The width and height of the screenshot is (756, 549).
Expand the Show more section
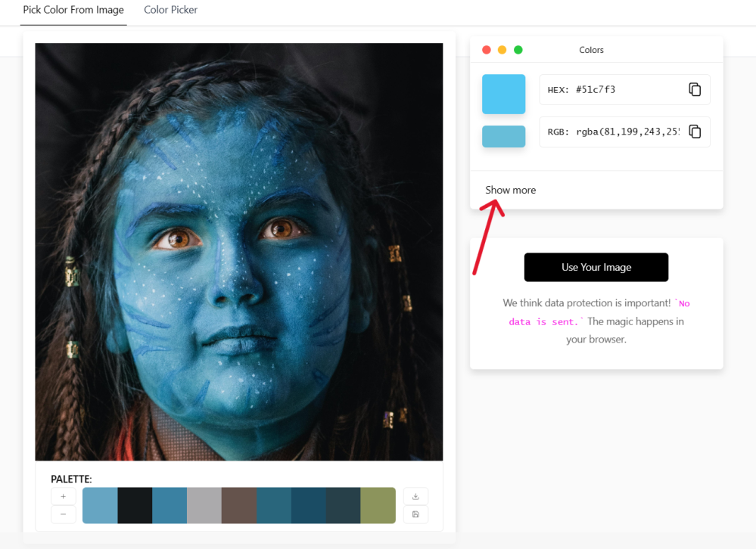point(511,190)
